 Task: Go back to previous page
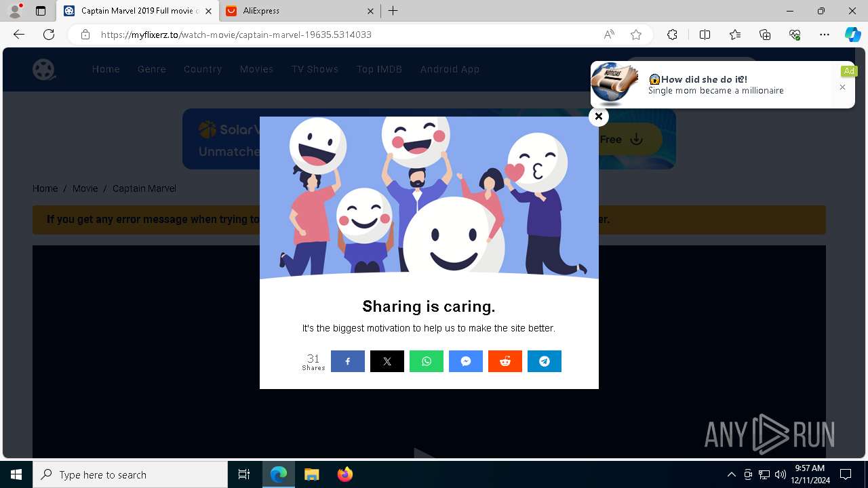(19, 35)
